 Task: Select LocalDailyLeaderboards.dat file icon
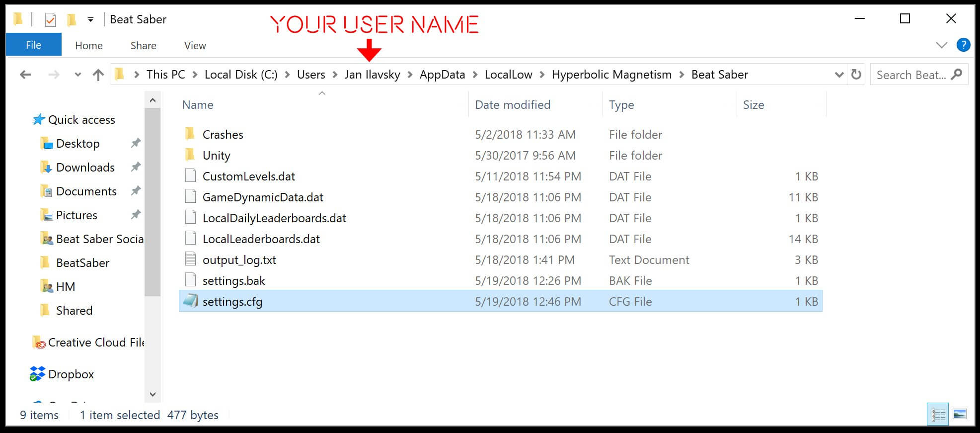click(190, 217)
